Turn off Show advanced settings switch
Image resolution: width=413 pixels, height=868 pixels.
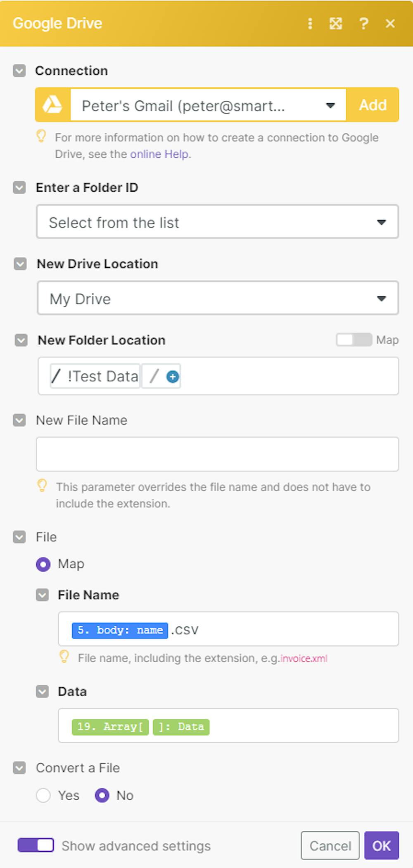(36, 845)
